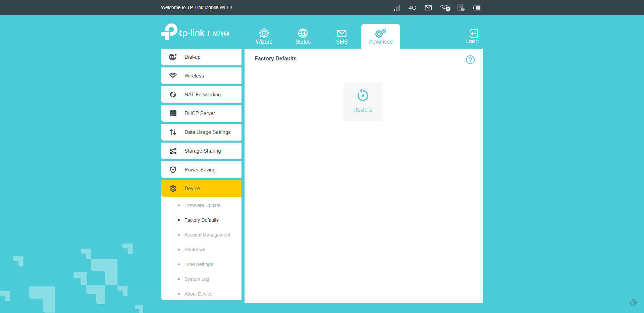
Task: Click the Device gear icon in sidebar
Action: (x=173, y=189)
